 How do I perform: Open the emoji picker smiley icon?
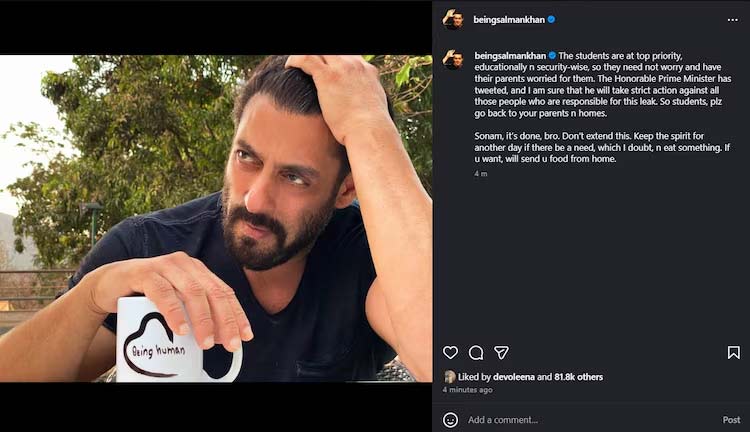point(450,420)
